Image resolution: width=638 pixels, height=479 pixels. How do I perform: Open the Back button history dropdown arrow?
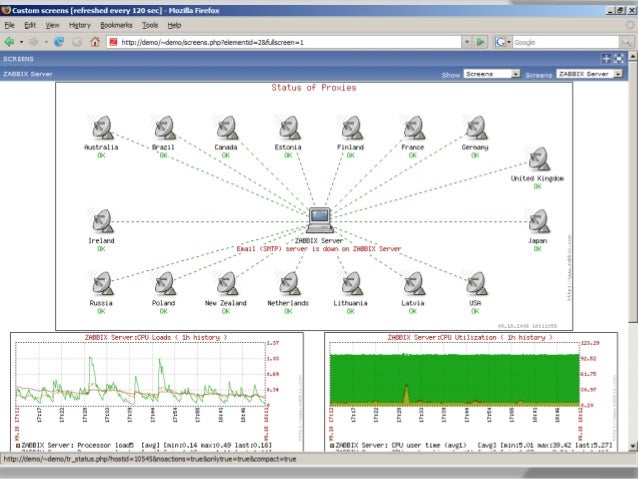[21, 42]
